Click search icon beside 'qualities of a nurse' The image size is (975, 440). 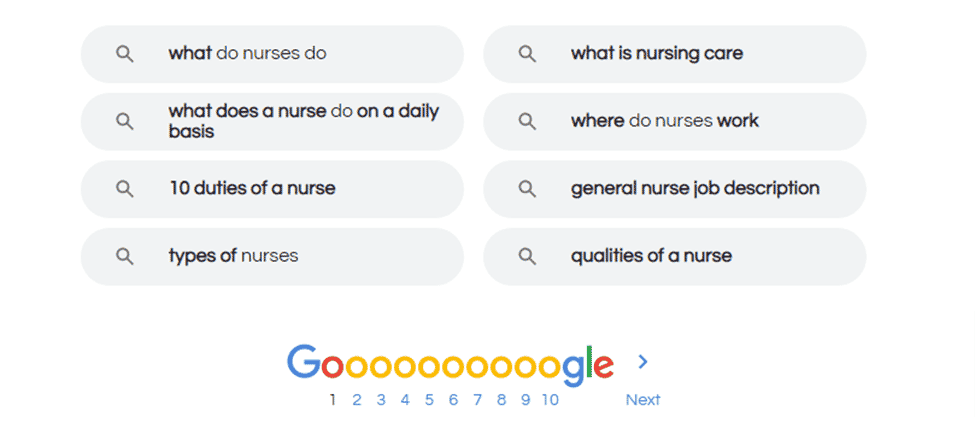(x=527, y=256)
